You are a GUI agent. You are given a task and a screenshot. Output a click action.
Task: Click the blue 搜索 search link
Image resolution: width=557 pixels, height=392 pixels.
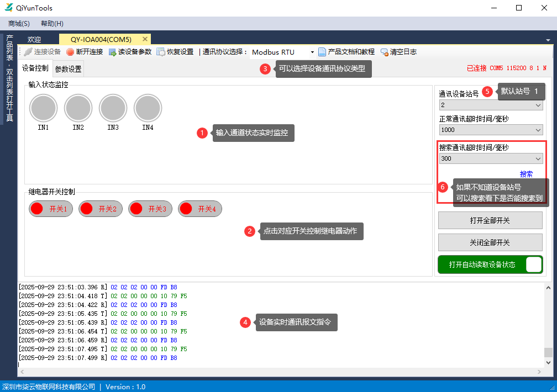(x=526, y=174)
